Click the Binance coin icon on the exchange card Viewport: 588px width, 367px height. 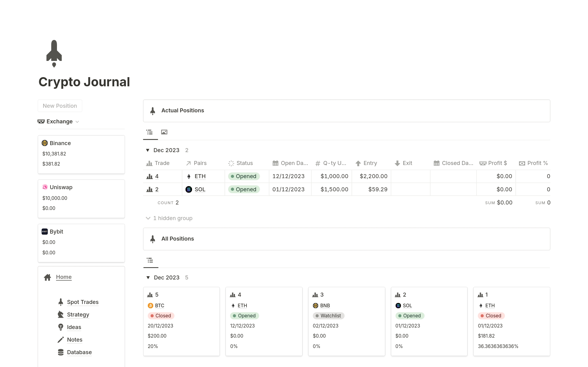pyautogui.click(x=44, y=143)
